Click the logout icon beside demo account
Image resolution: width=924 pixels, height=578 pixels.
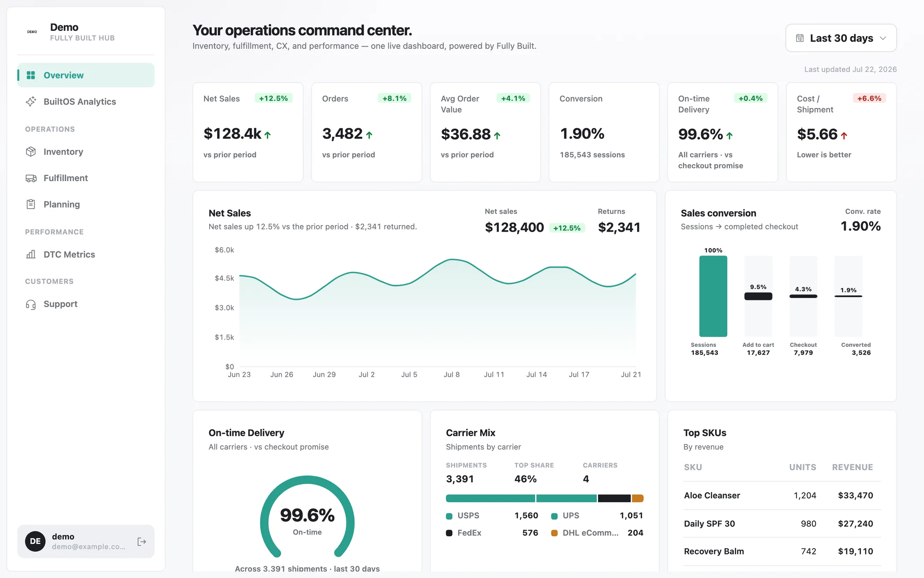tap(142, 542)
